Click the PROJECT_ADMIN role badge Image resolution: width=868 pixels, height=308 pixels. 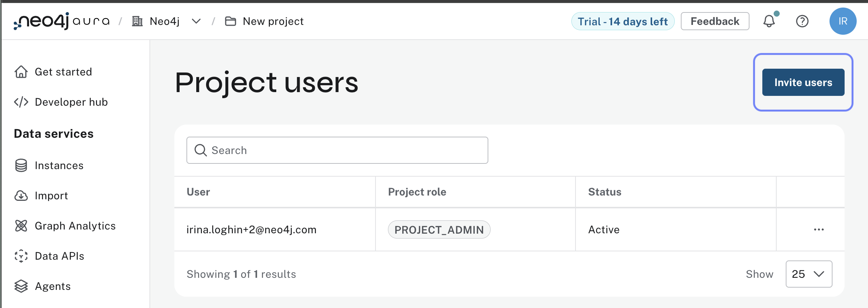(439, 229)
